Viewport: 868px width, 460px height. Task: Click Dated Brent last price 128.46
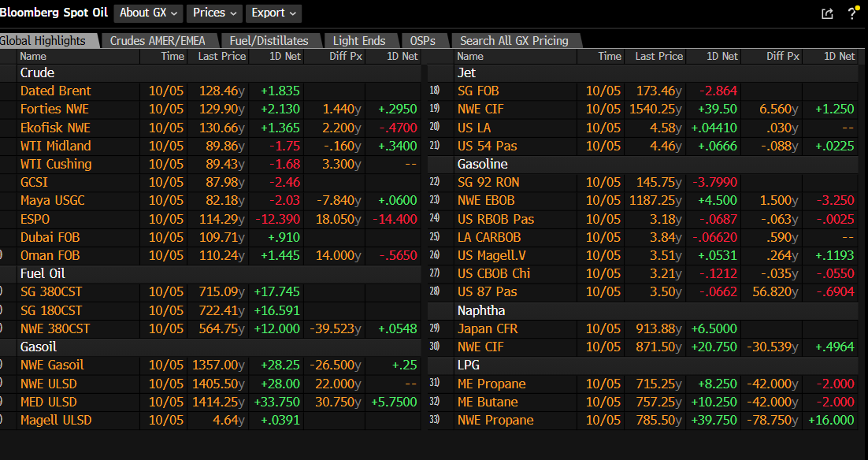point(221,91)
